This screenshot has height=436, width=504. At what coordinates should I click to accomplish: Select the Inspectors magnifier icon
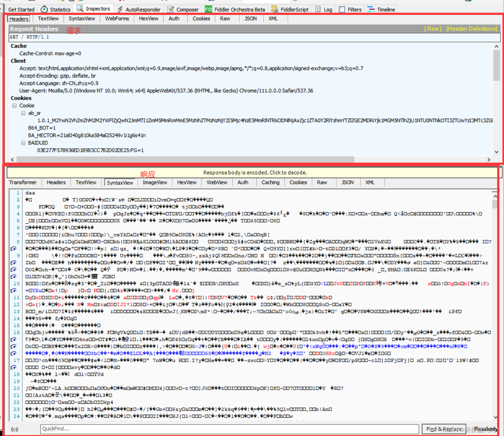coord(80,8)
